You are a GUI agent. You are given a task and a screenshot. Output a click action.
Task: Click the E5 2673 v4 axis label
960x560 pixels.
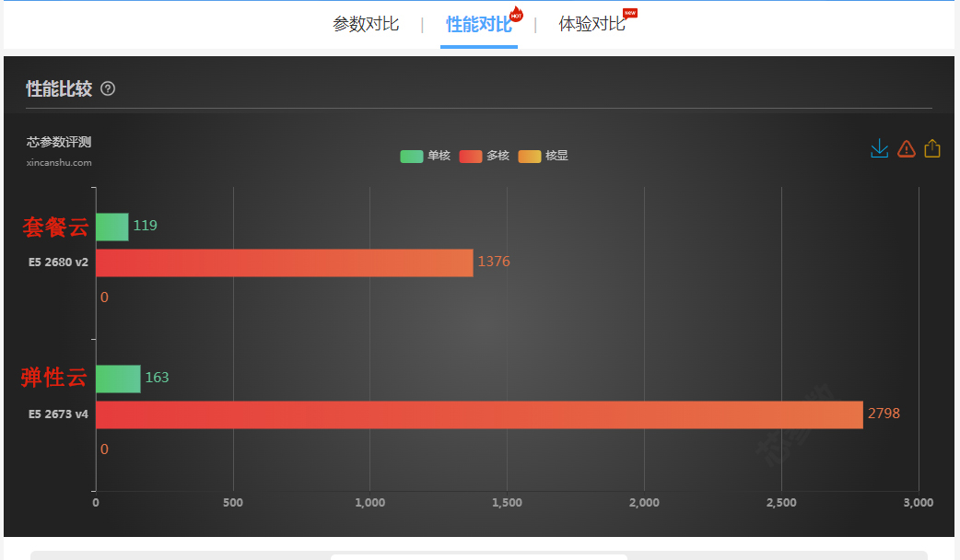(x=58, y=414)
